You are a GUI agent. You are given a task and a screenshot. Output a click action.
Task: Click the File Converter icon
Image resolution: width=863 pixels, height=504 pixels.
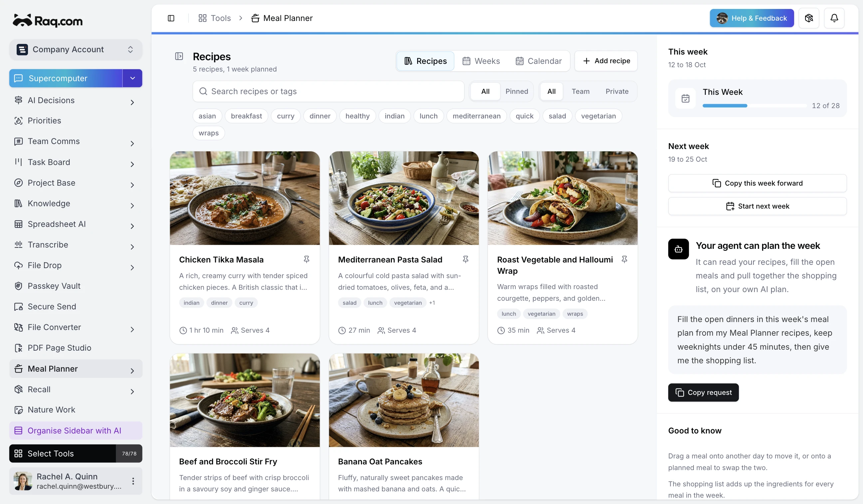(19, 327)
